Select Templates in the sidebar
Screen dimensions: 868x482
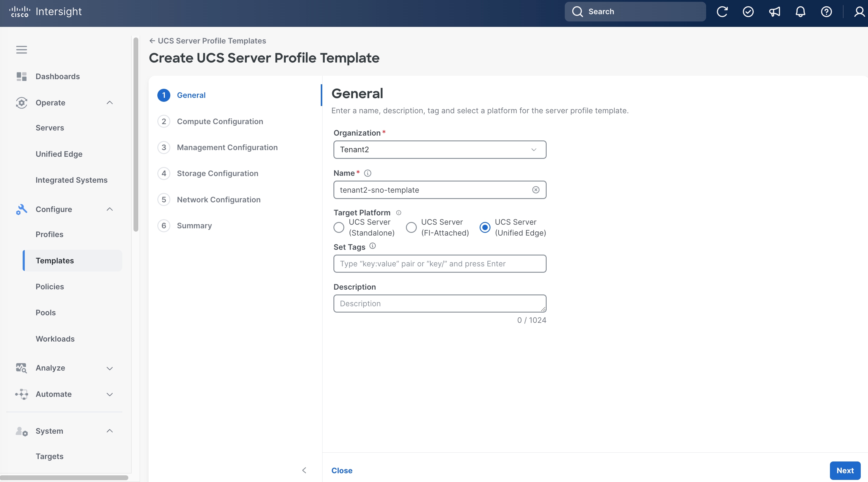72,260
